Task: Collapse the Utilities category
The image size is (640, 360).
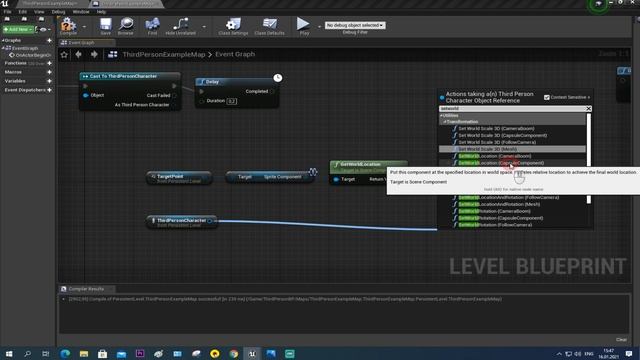Action: point(441,116)
